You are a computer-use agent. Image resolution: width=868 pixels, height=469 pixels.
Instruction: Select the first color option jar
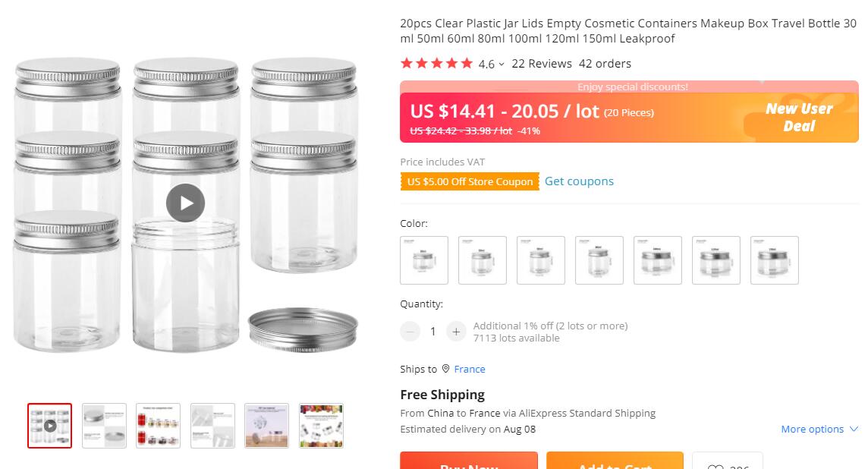click(424, 260)
